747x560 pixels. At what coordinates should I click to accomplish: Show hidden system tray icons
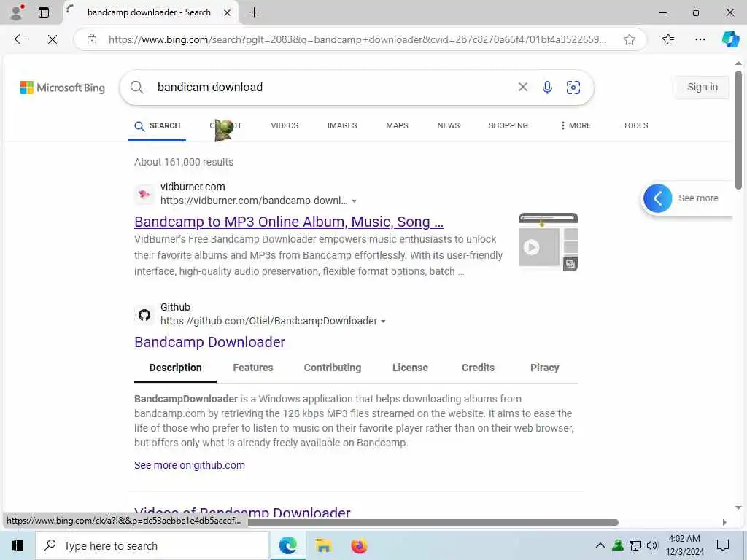(600, 545)
